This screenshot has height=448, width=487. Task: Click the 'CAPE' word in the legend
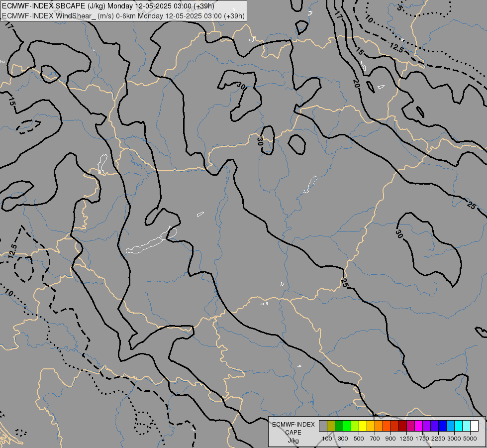293,433
